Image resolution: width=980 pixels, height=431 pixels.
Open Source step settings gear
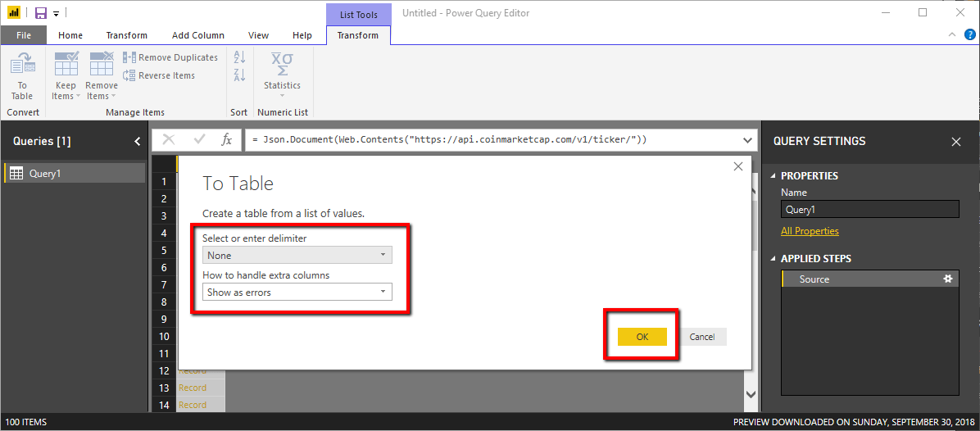pyautogui.click(x=947, y=279)
